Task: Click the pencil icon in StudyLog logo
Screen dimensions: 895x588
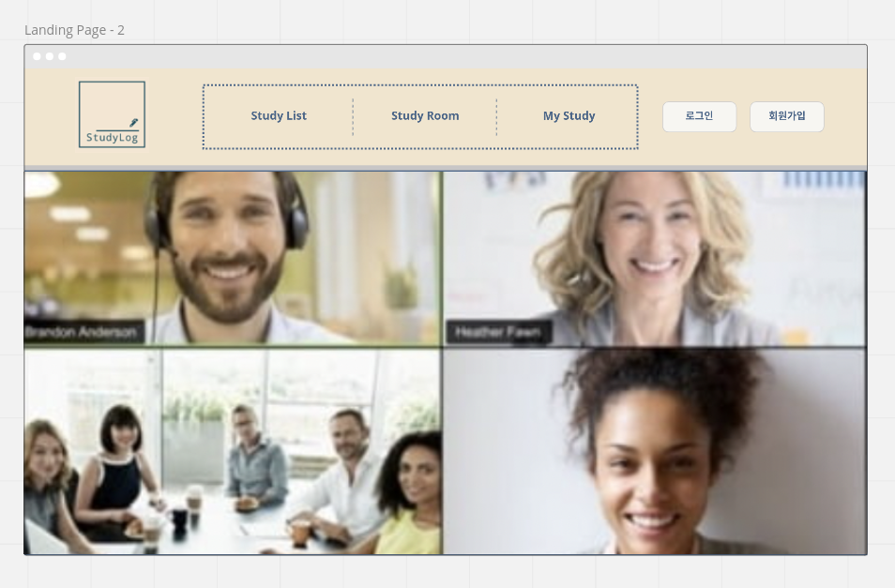Action: [133, 122]
